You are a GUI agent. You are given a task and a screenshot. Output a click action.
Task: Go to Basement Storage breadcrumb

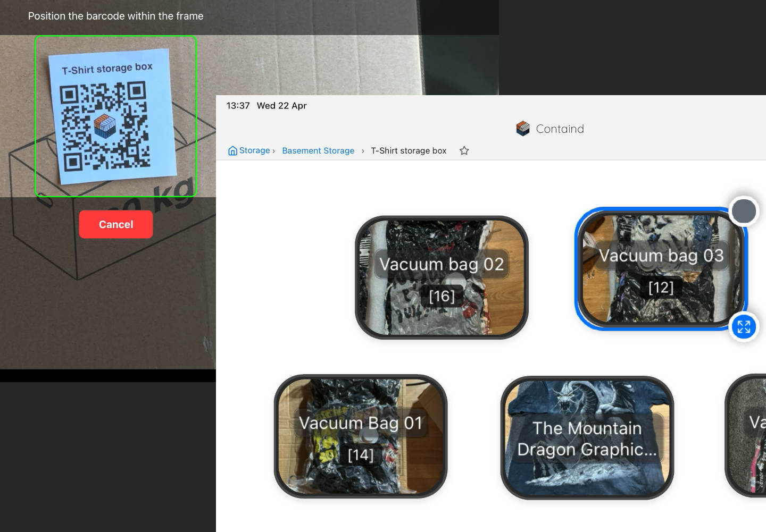point(318,151)
